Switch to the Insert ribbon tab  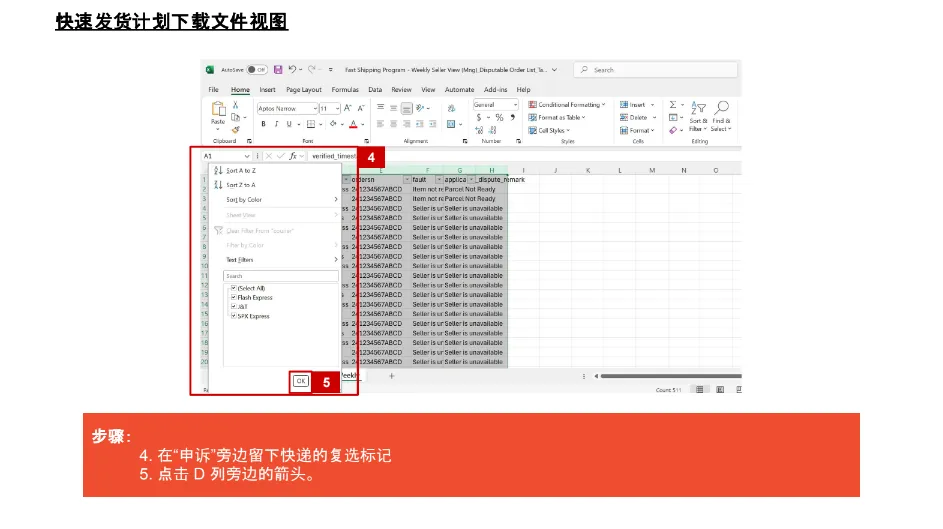[268, 90]
